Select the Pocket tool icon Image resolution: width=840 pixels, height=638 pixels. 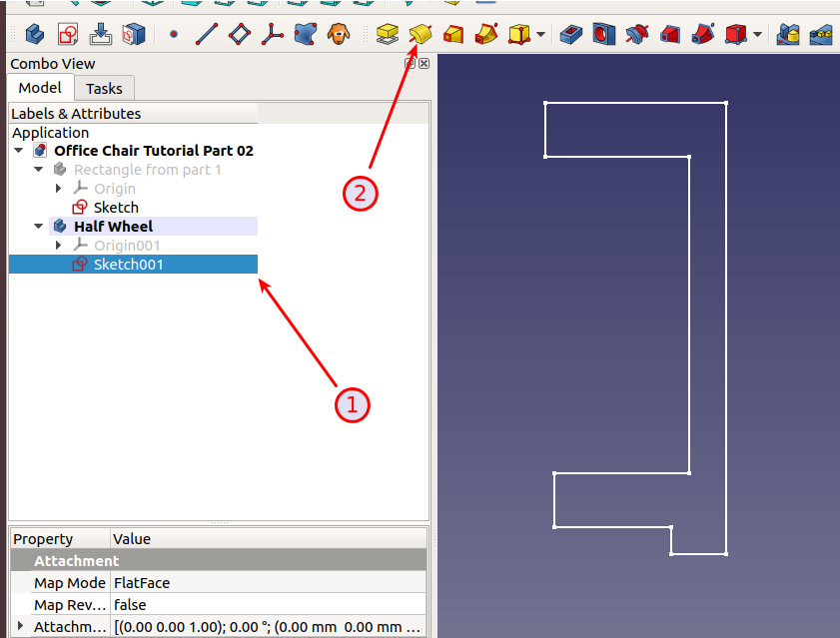pyautogui.click(x=571, y=35)
